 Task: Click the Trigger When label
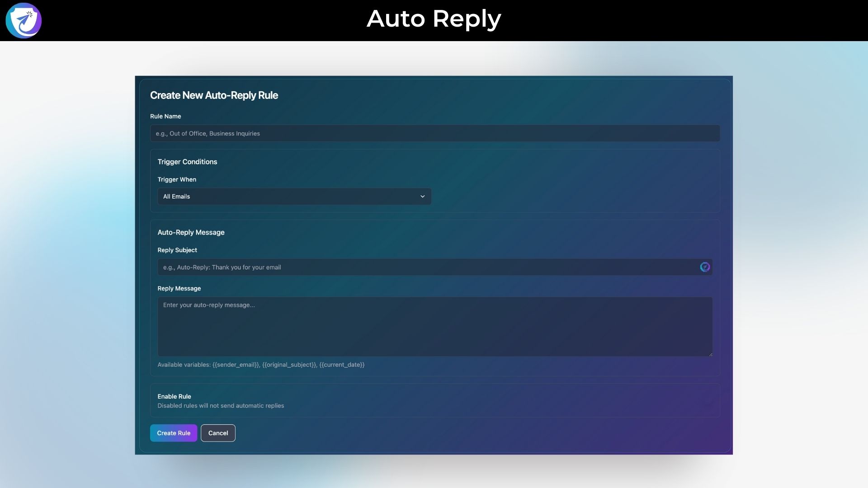[177, 179]
